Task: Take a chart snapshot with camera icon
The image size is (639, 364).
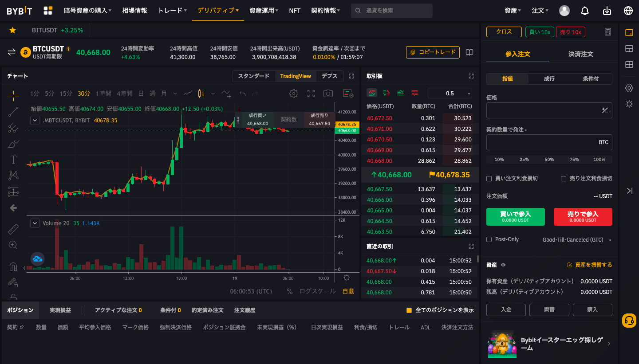Action: point(328,94)
